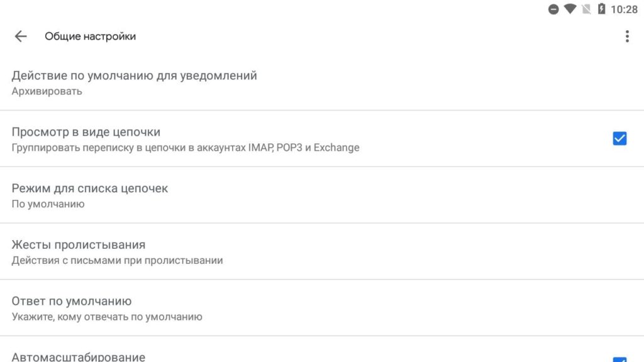
Task: Open Действие по умолчанию для уведомлений setting
Action: 322,82
